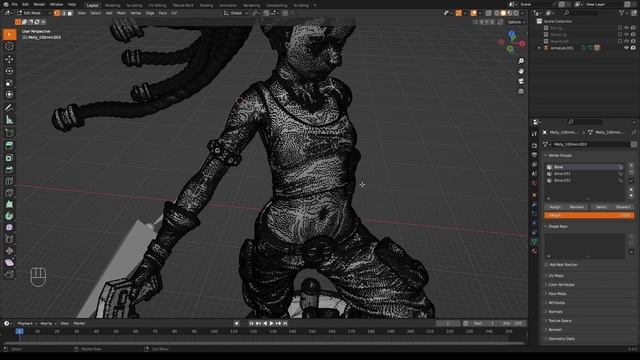Expand the UV Maps panel
The width and height of the screenshot is (640, 360).
click(556, 276)
